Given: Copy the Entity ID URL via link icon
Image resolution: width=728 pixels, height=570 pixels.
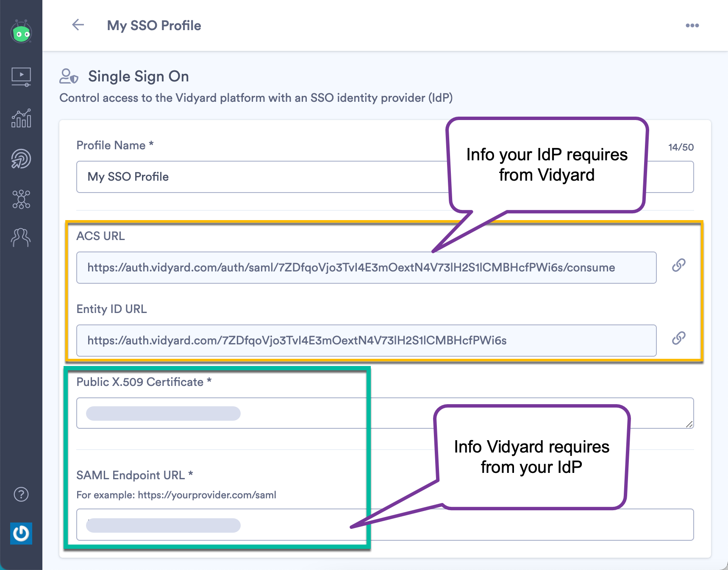Looking at the screenshot, I should click(678, 338).
